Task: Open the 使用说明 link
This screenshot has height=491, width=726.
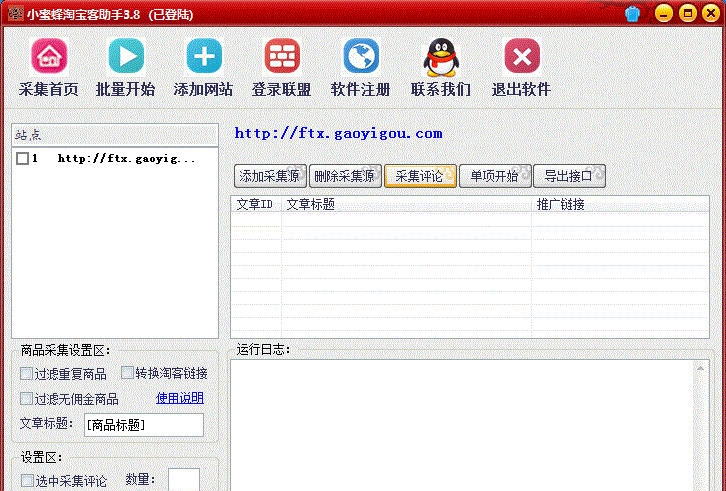Action: 180,398
